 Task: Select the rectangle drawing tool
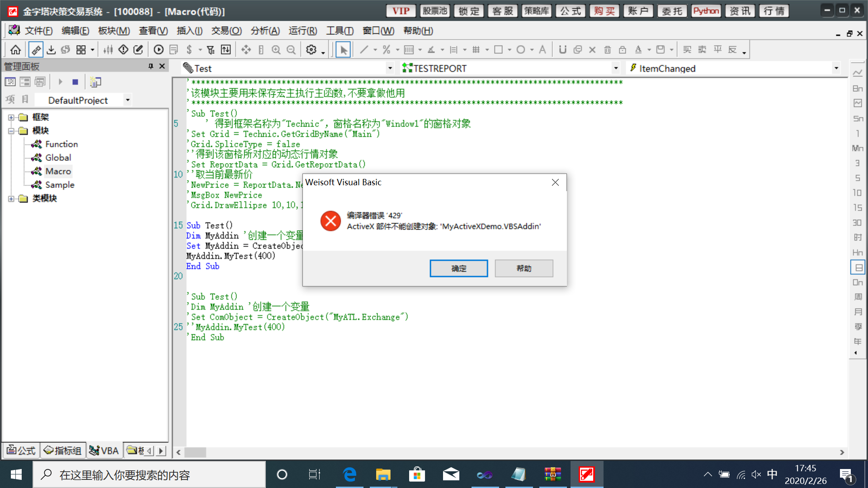pos(498,50)
